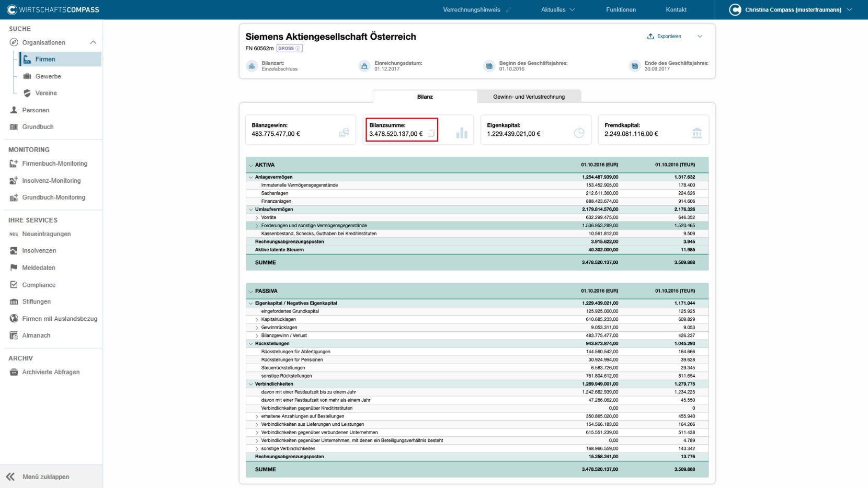Screen dimensions: 868x488
Task: Click the coins icon in Bilanzgewinn card
Action: tap(344, 133)
